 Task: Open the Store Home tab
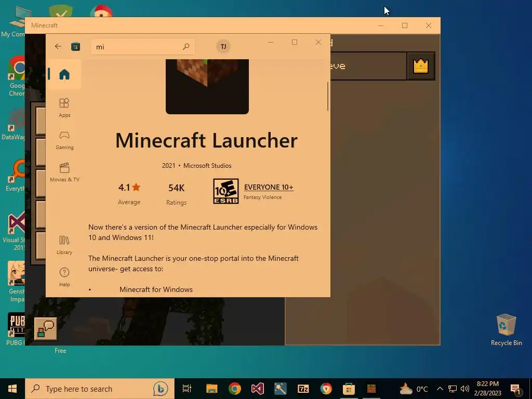64,74
